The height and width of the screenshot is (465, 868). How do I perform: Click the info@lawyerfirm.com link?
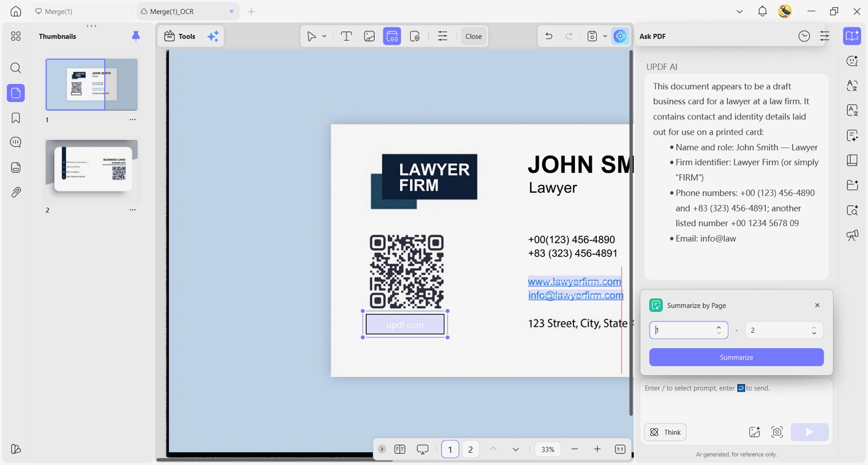[576, 295]
